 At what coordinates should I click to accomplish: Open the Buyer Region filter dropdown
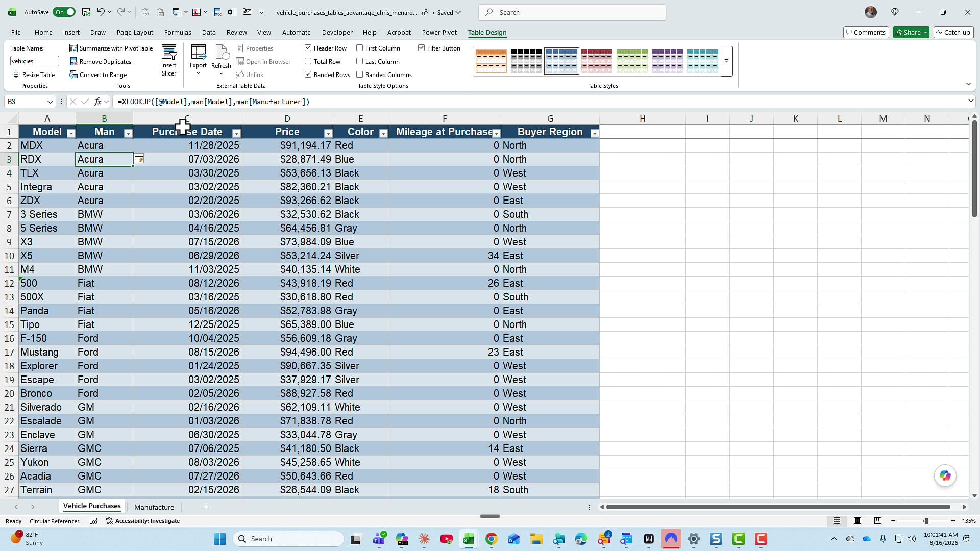[x=594, y=133]
